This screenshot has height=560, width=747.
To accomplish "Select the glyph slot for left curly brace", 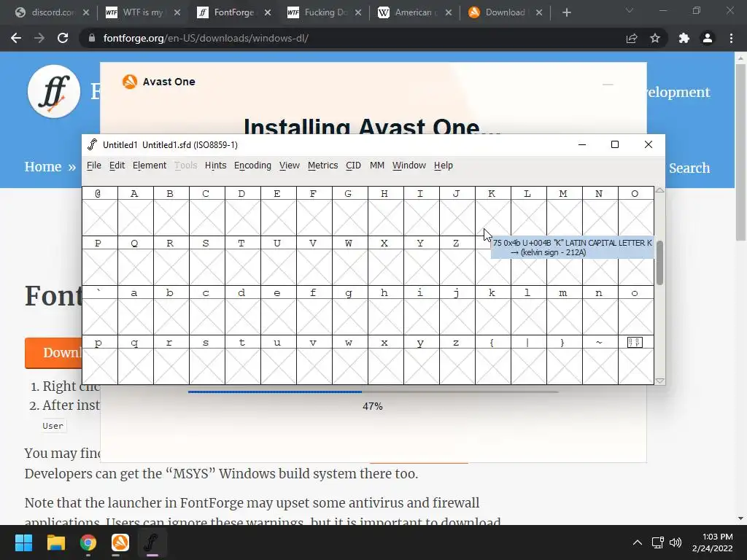I will [493, 366].
